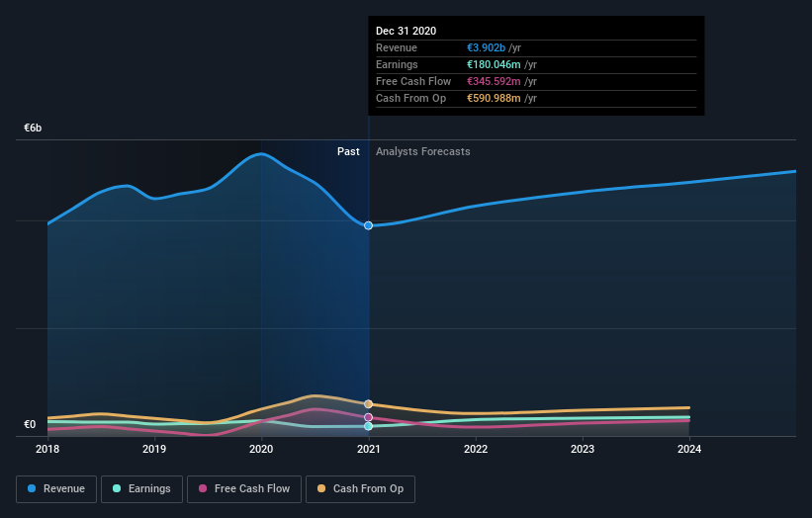Click the 2024 x-axis label
This screenshot has height=518, width=812.
(689, 449)
